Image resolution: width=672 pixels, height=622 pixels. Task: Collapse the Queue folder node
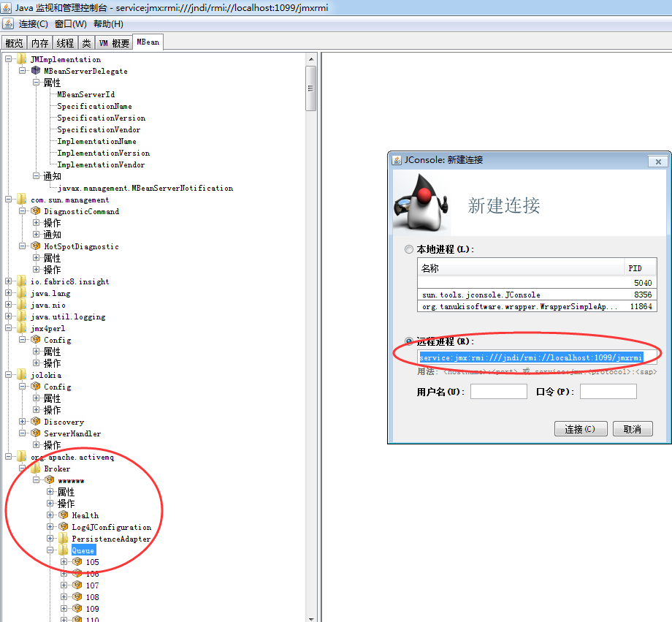[x=50, y=550]
